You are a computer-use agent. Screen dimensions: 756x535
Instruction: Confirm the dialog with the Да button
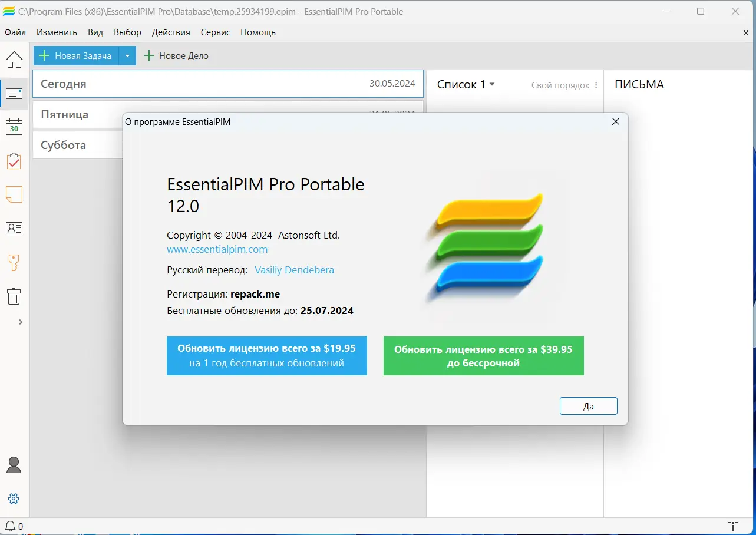[589, 407]
